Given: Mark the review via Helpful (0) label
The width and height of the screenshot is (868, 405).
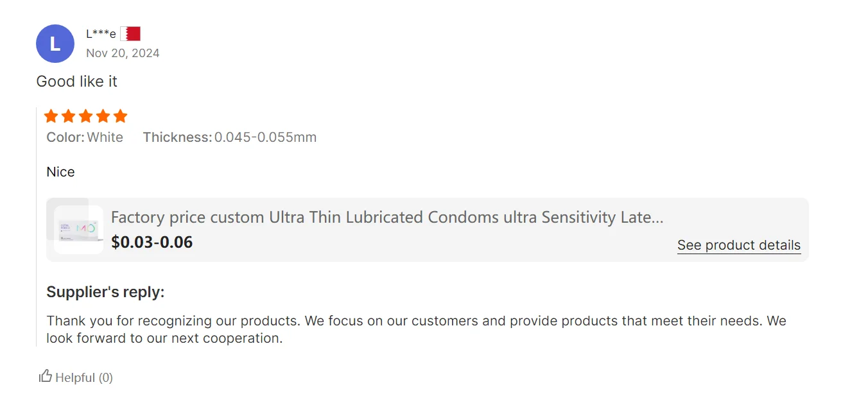Looking at the screenshot, I should (x=84, y=377).
